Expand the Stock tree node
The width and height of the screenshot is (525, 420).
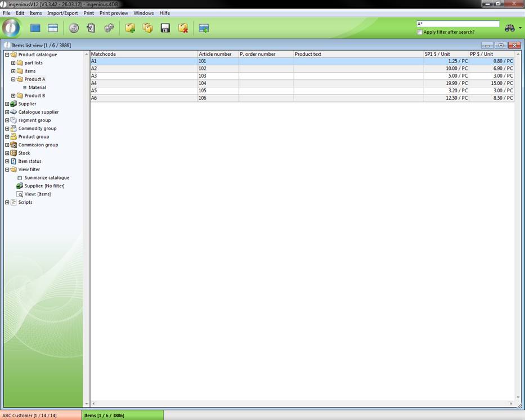7,153
